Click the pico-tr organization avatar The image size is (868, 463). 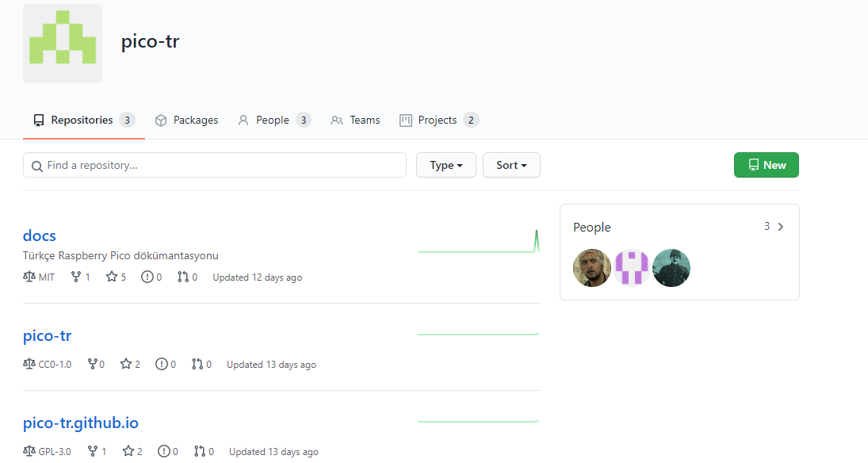(63, 44)
